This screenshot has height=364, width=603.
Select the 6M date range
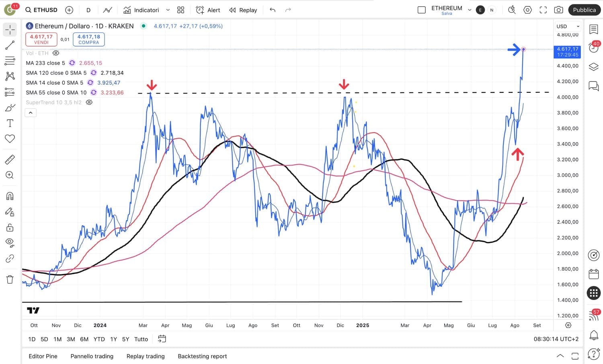coord(84,339)
